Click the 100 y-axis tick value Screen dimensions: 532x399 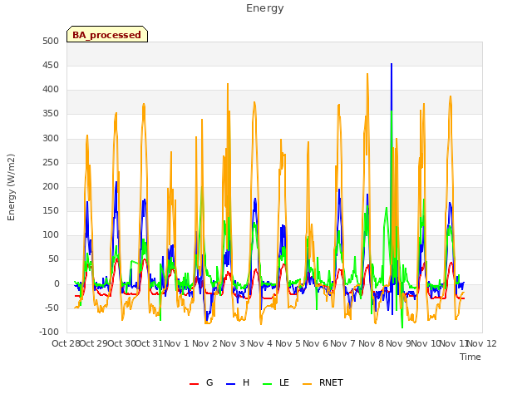[51, 234]
